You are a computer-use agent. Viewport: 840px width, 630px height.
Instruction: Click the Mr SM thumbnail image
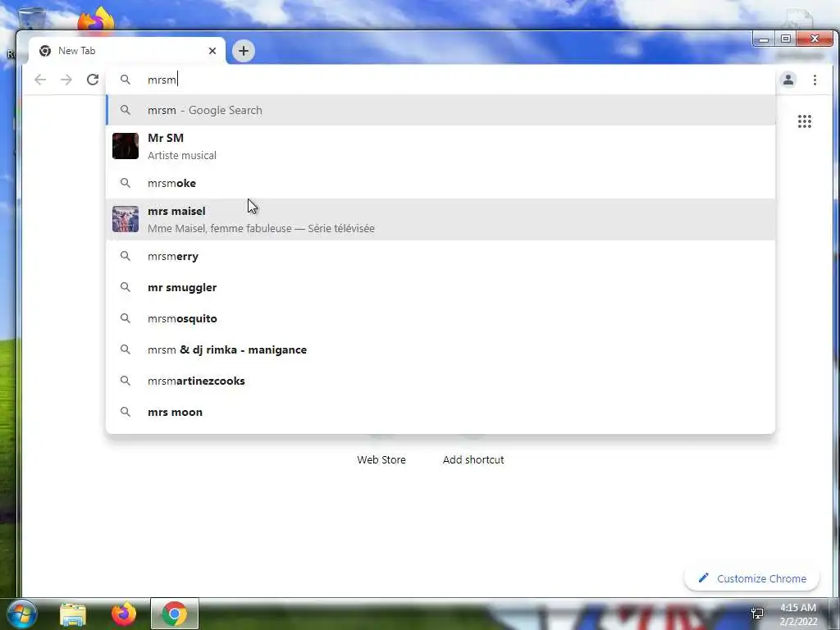coord(126,146)
